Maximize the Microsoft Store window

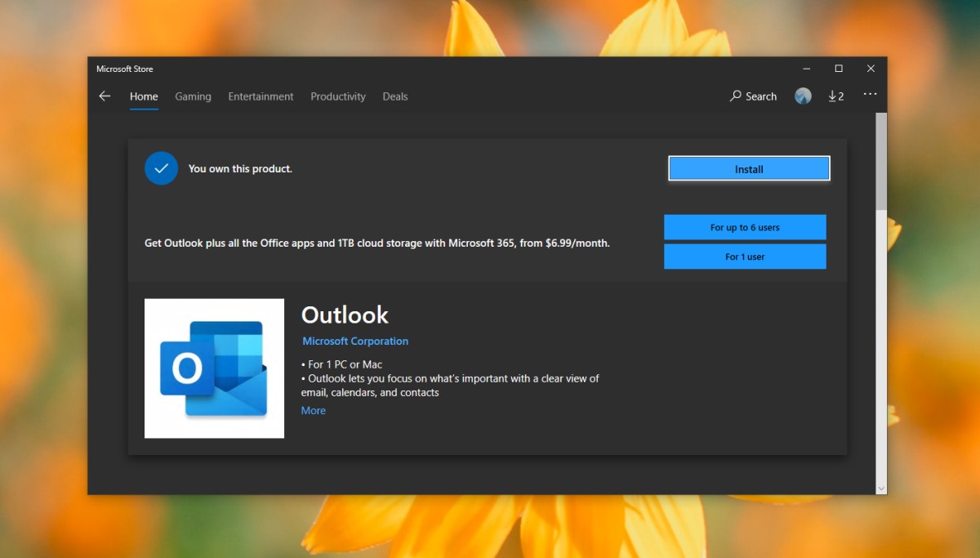coord(839,69)
